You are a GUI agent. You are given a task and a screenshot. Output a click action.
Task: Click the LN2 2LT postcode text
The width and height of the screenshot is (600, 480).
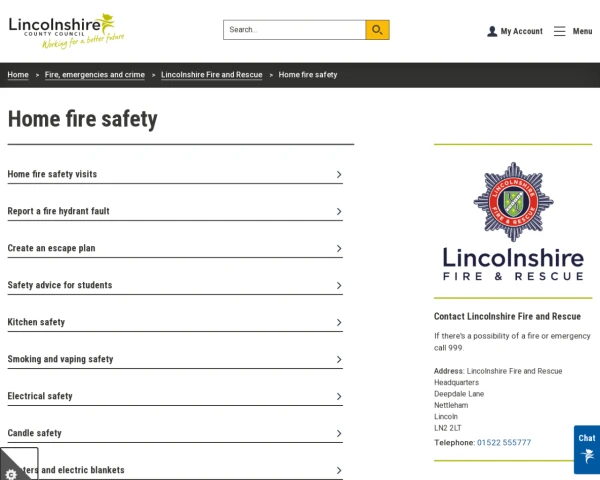tap(448, 428)
